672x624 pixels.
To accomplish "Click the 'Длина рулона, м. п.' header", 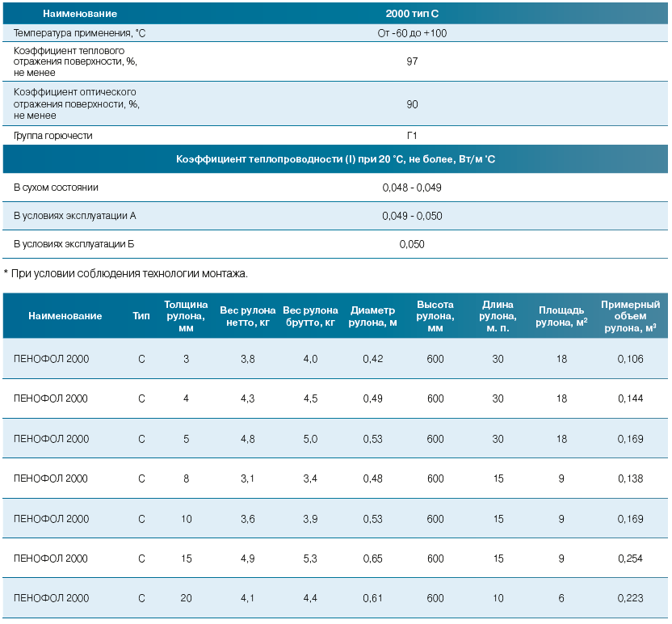I will [498, 316].
